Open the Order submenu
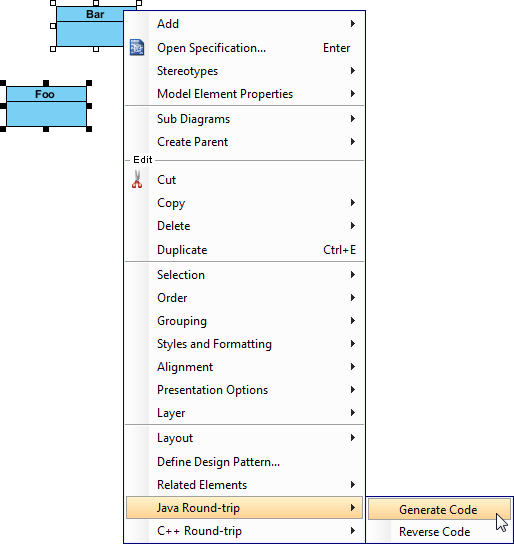Image resolution: width=514 pixels, height=544 pixels. (x=244, y=298)
